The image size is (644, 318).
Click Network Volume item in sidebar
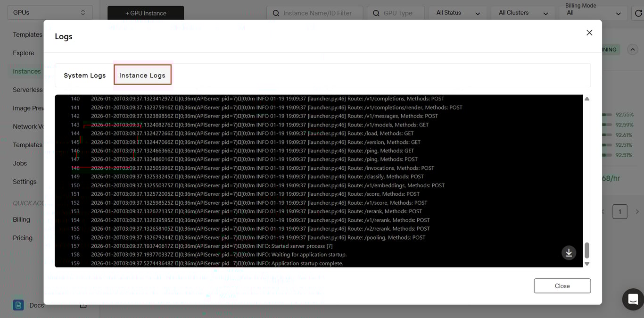coord(28,126)
